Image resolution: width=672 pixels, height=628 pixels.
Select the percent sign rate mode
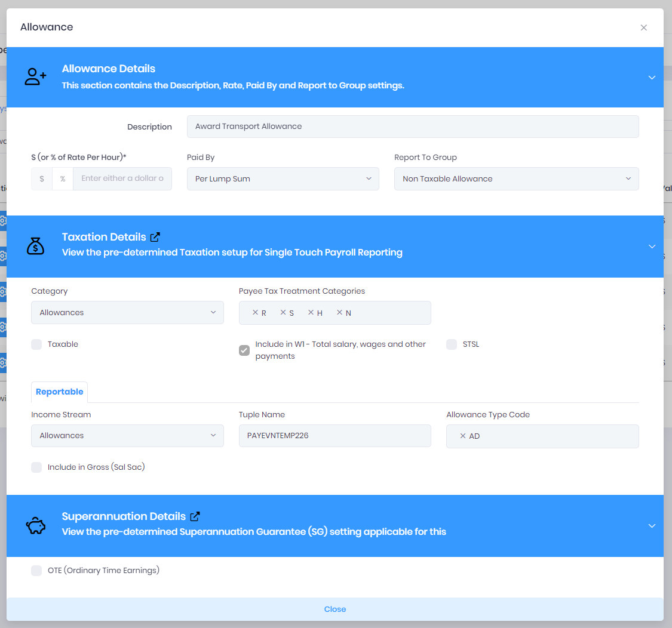coord(63,178)
